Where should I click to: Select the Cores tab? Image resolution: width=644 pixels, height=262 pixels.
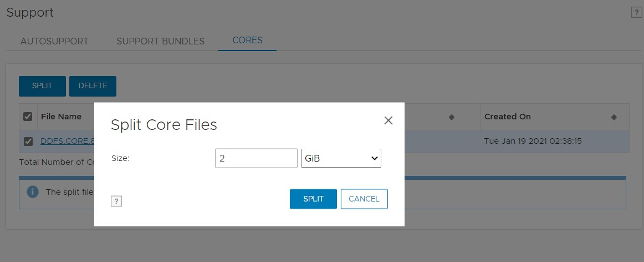coord(247,41)
